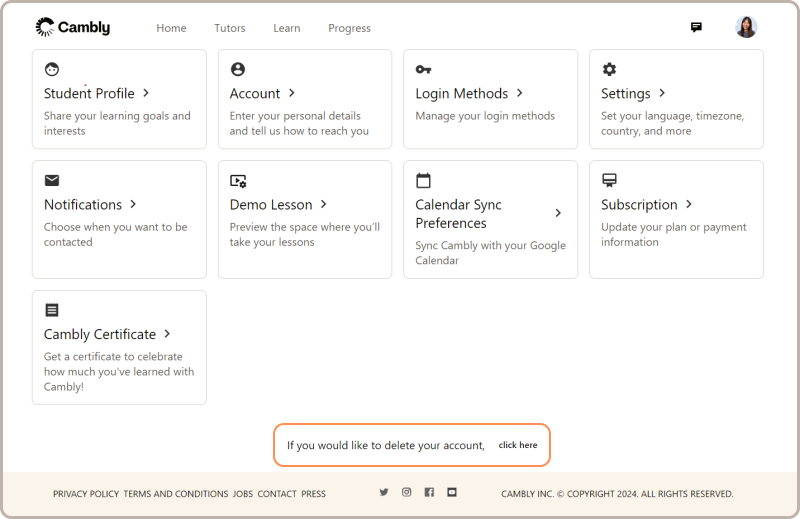Click the Settings gear icon
800x519 pixels.
(609, 70)
